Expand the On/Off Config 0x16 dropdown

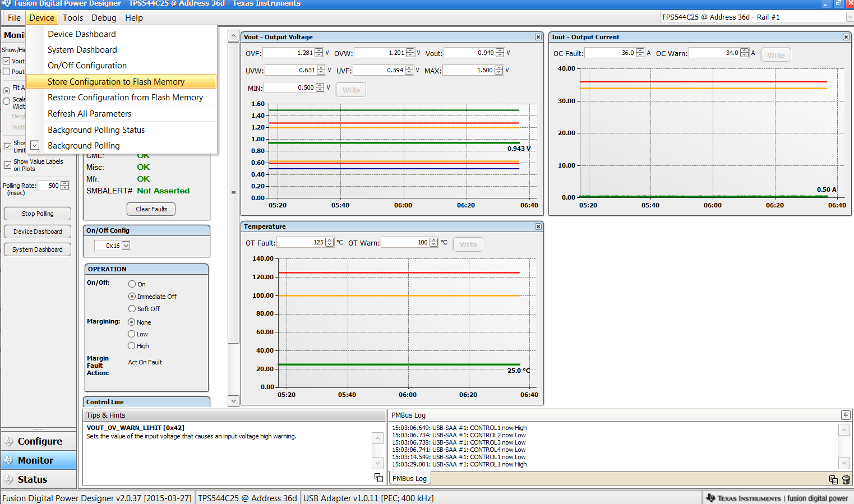point(126,246)
